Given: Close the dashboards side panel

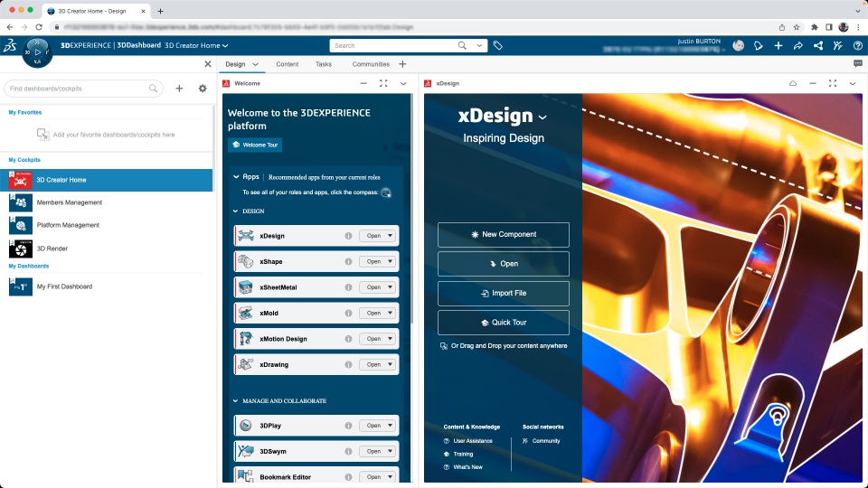Looking at the screenshot, I should click(x=208, y=64).
